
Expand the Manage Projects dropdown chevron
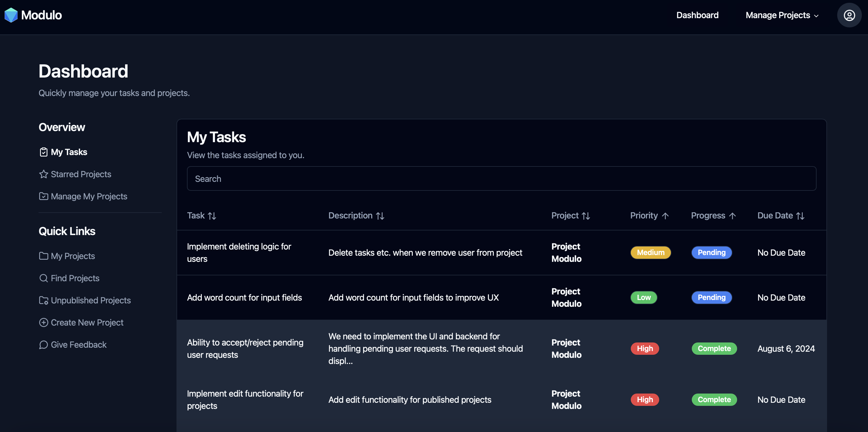816,16
